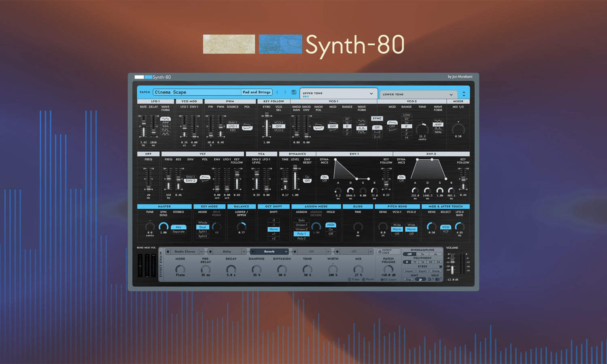Viewport: 607px width, 364px height.
Task: Open the Reverb effect slot dropdown
Action: (x=286, y=252)
